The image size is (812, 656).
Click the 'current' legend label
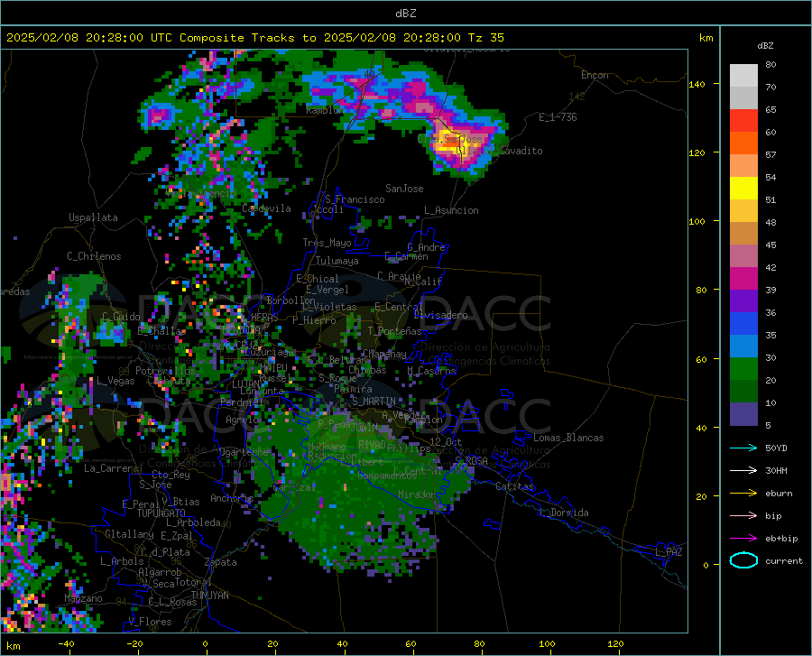pos(784,560)
